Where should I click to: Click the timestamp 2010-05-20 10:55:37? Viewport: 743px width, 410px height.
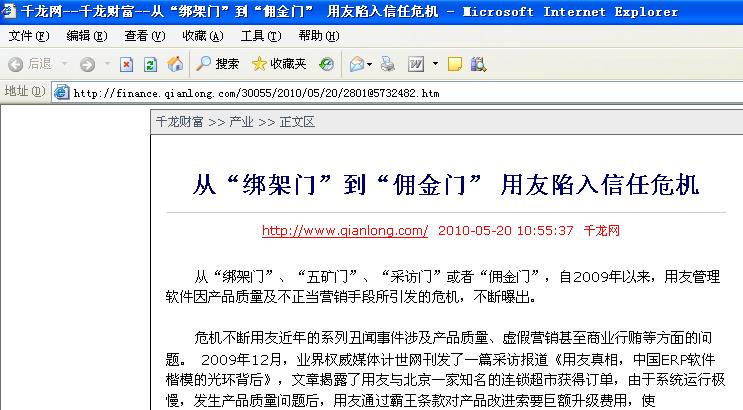[506, 231]
